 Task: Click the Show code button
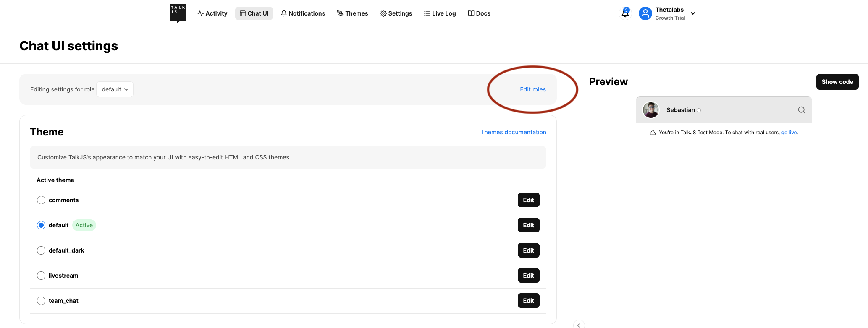837,82
